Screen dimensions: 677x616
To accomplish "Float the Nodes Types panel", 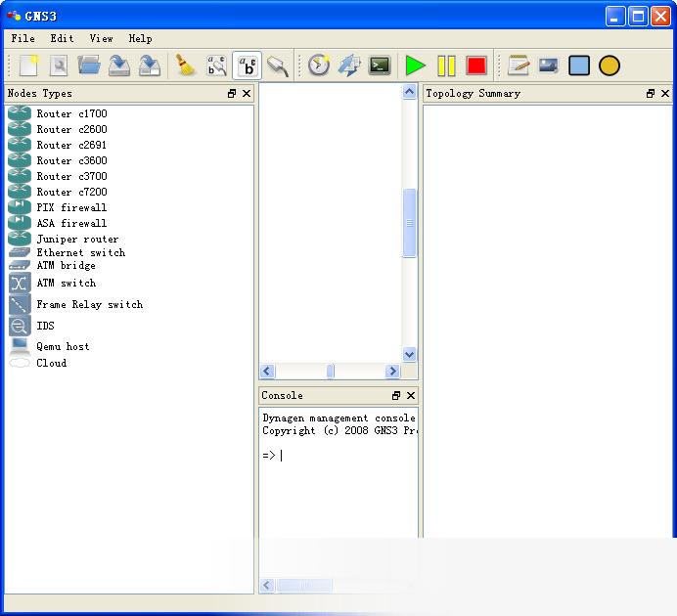I will [232, 93].
